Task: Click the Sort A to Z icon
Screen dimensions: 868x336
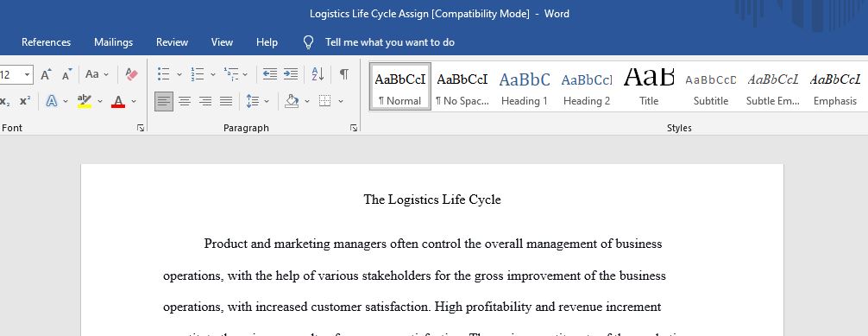Action: click(x=318, y=73)
